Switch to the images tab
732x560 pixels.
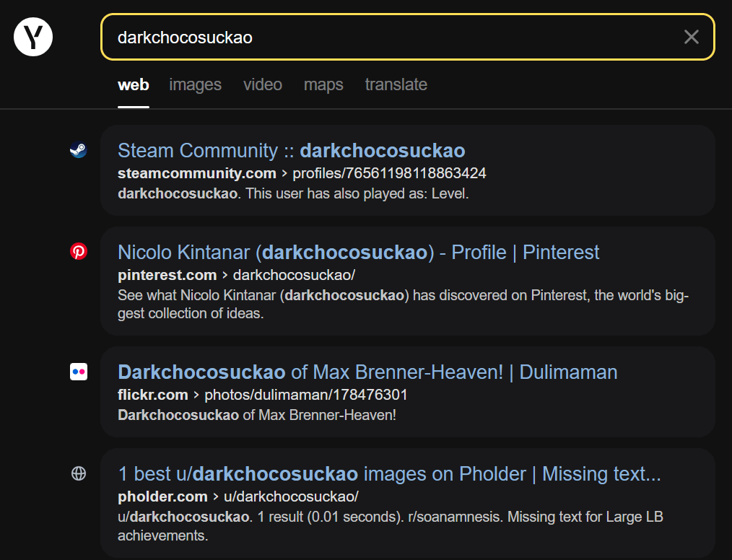click(195, 84)
